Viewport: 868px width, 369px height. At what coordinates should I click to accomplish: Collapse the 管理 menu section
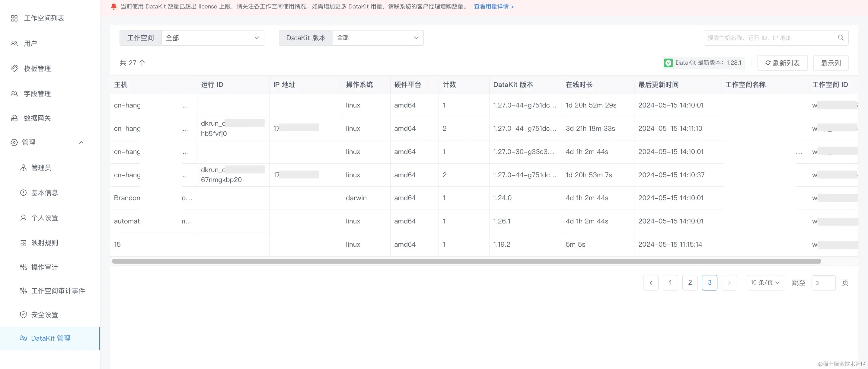(81, 143)
